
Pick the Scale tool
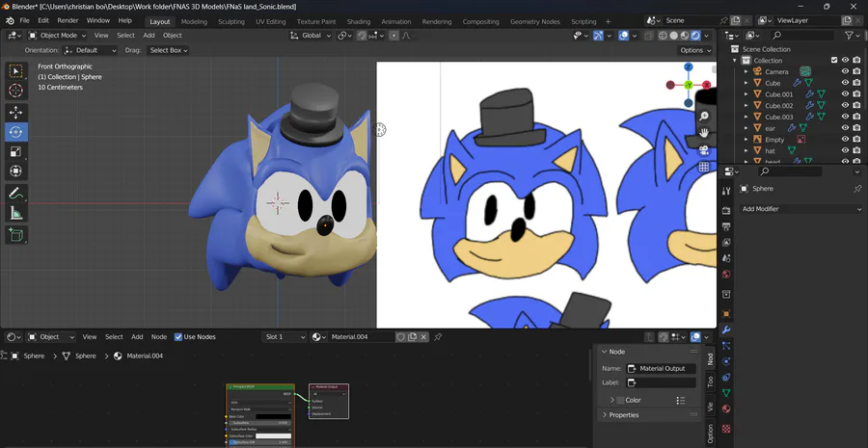tap(16, 151)
